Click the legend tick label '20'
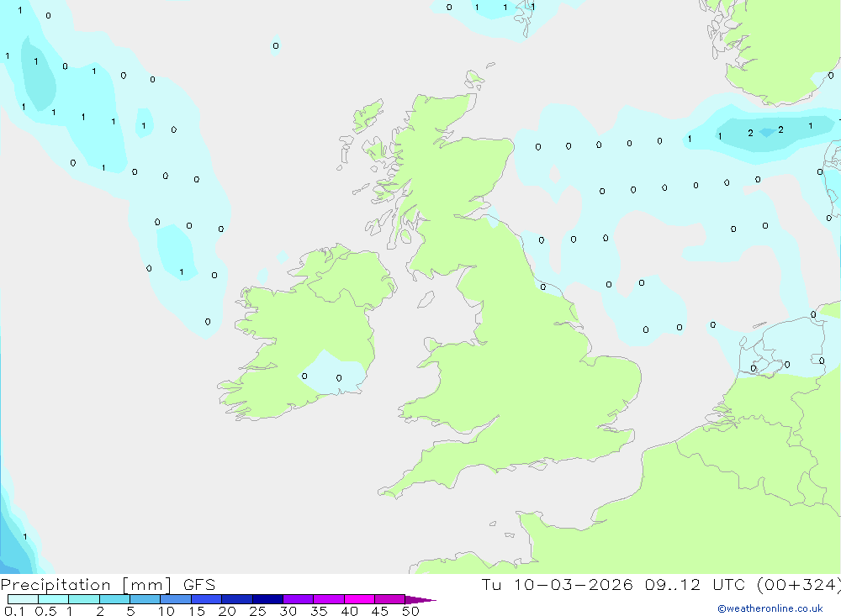Image resolution: width=841 pixels, height=616 pixels. [x=227, y=611]
